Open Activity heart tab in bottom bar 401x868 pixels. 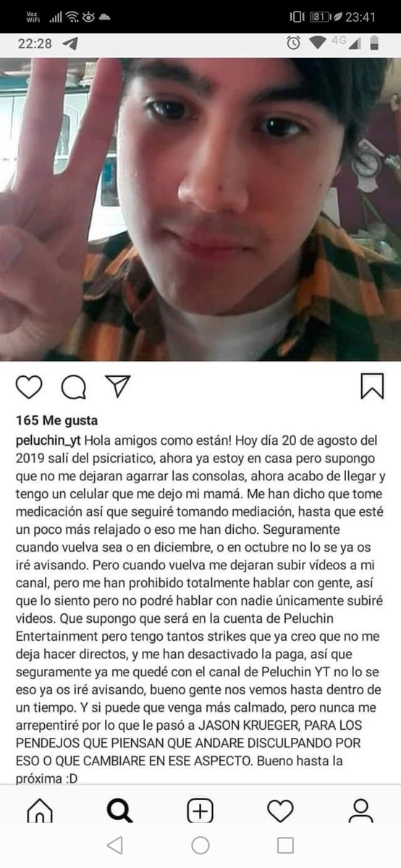click(x=280, y=812)
